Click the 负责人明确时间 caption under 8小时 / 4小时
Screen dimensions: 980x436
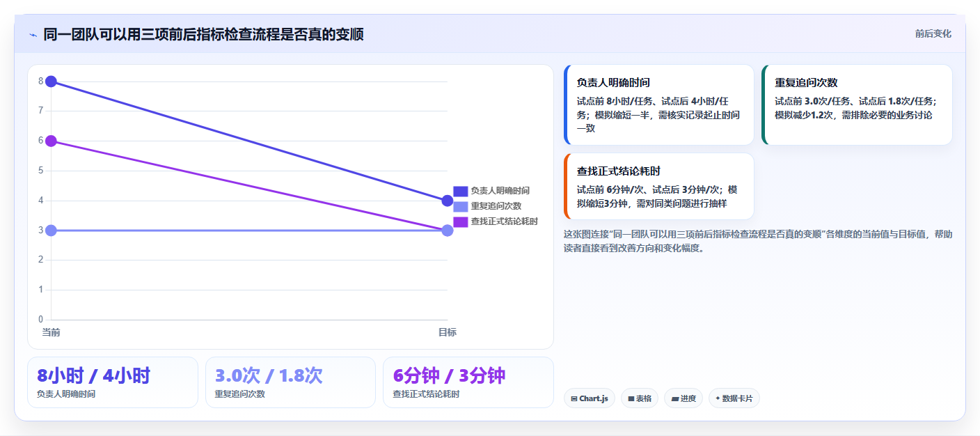pyautogui.click(x=66, y=394)
